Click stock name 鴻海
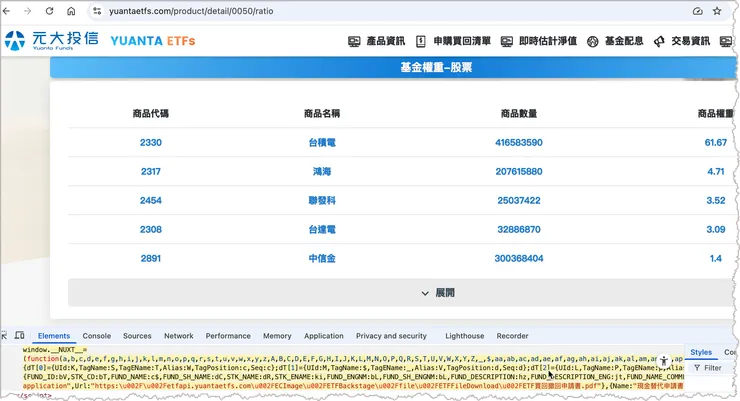740x401 pixels. tap(322, 172)
